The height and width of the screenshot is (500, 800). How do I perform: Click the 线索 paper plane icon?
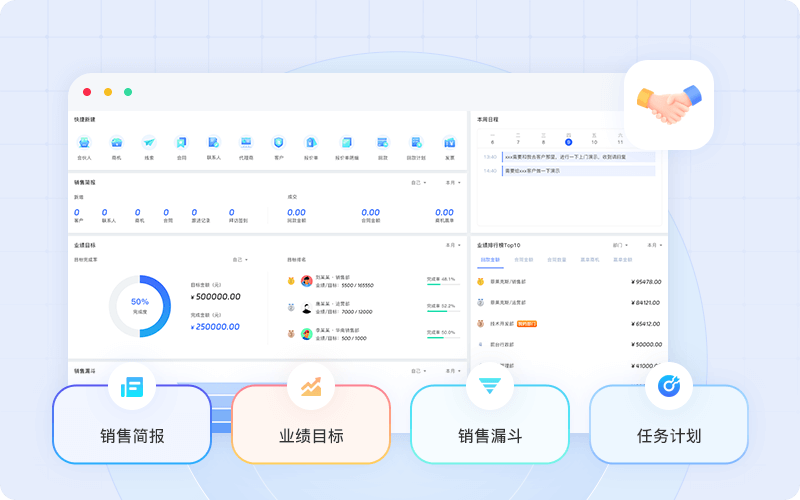pyautogui.click(x=149, y=143)
